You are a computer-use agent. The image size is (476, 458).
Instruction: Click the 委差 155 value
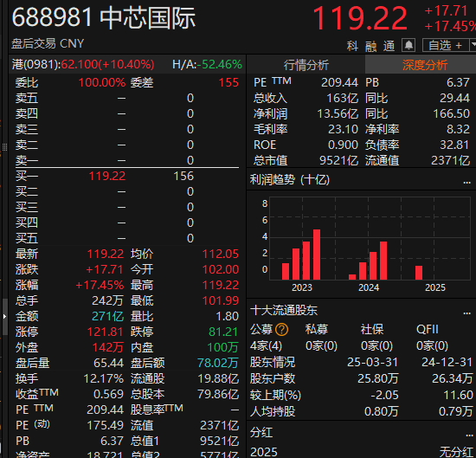click(x=228, y=82)
